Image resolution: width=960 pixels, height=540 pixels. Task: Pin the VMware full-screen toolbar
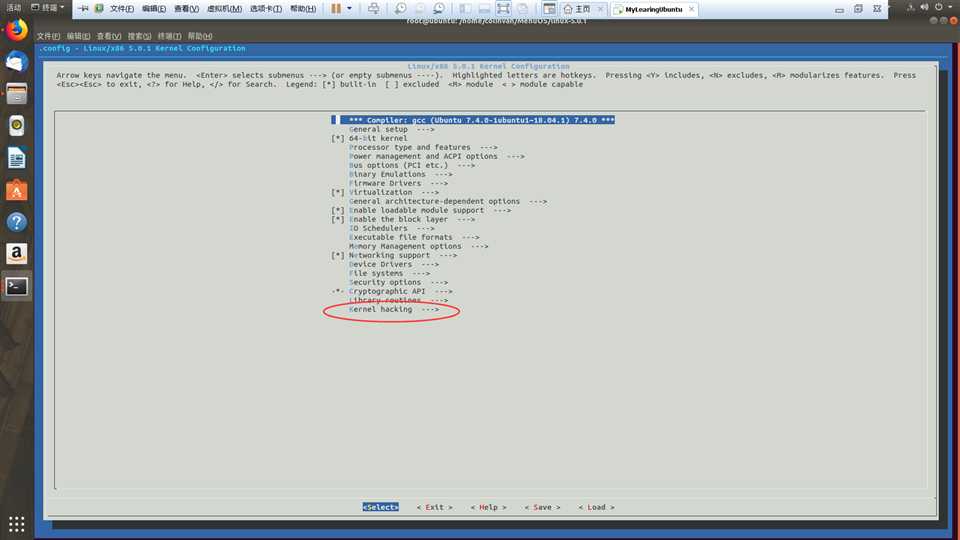pyautogui.click(x=83, y=9)
